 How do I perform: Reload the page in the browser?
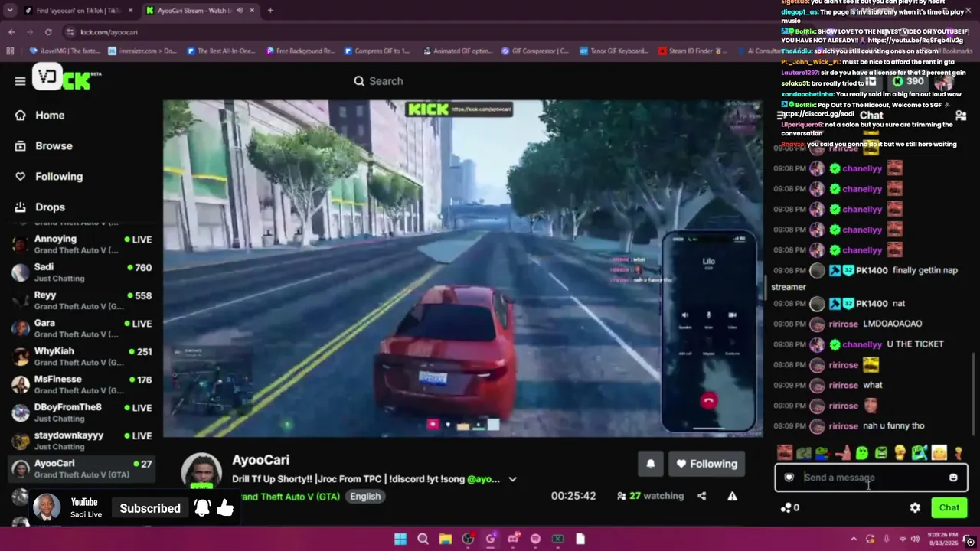[48, 32]
